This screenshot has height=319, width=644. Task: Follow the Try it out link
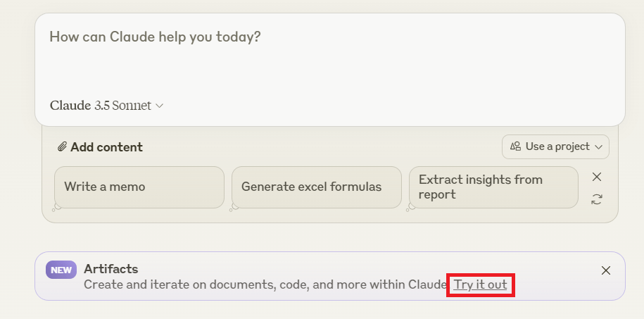coord(480,284)
